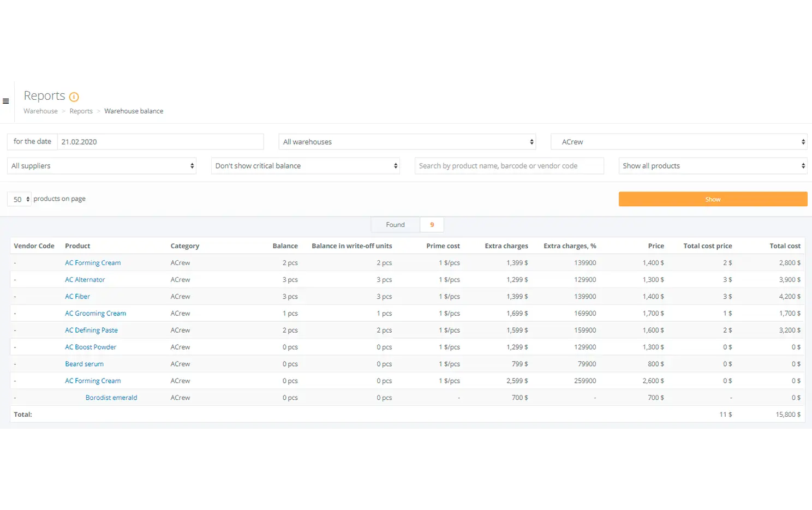812x510 pixels.
Task: Click the info icon beside Reports
Action: 74,97
